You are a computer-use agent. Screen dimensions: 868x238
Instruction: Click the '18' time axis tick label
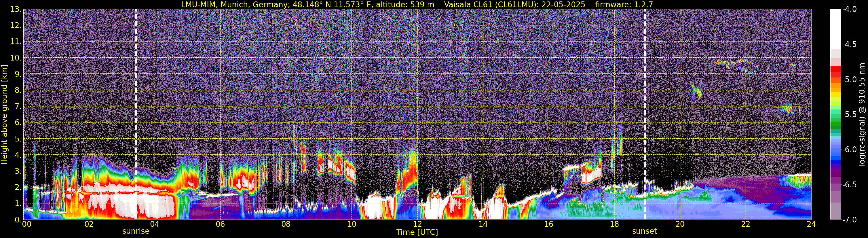point(614,224)
